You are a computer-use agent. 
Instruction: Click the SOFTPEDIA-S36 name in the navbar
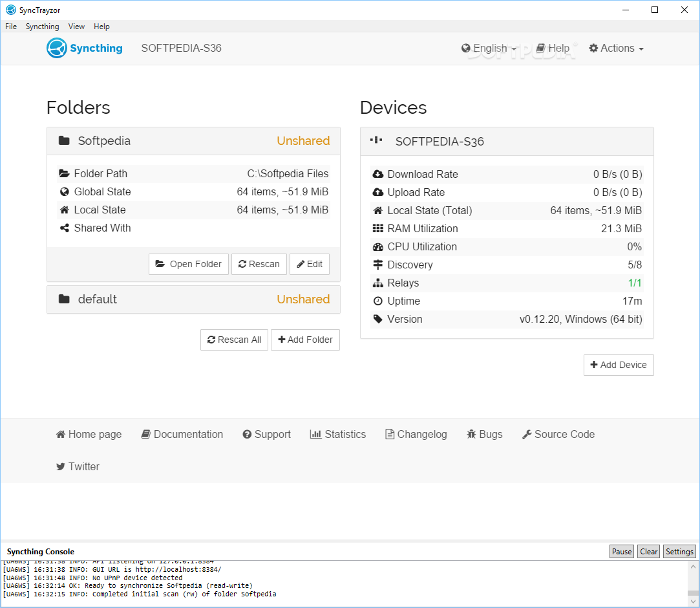click(181, 49)
